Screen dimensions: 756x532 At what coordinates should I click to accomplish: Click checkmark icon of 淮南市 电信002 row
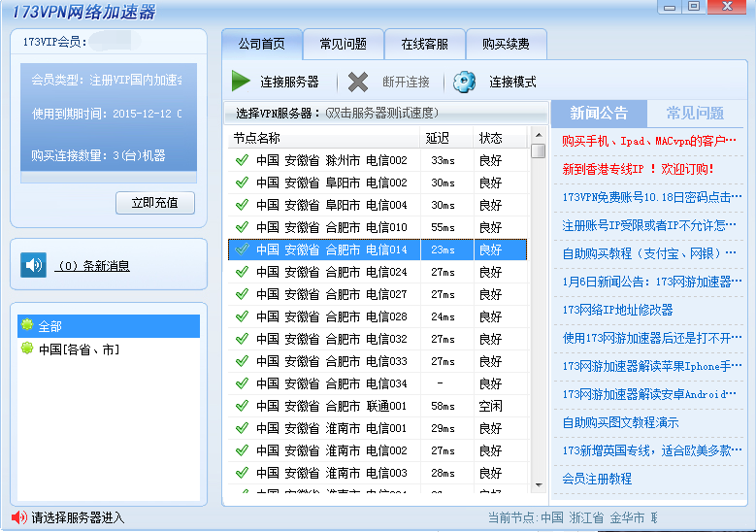click(x=242, y=450)
